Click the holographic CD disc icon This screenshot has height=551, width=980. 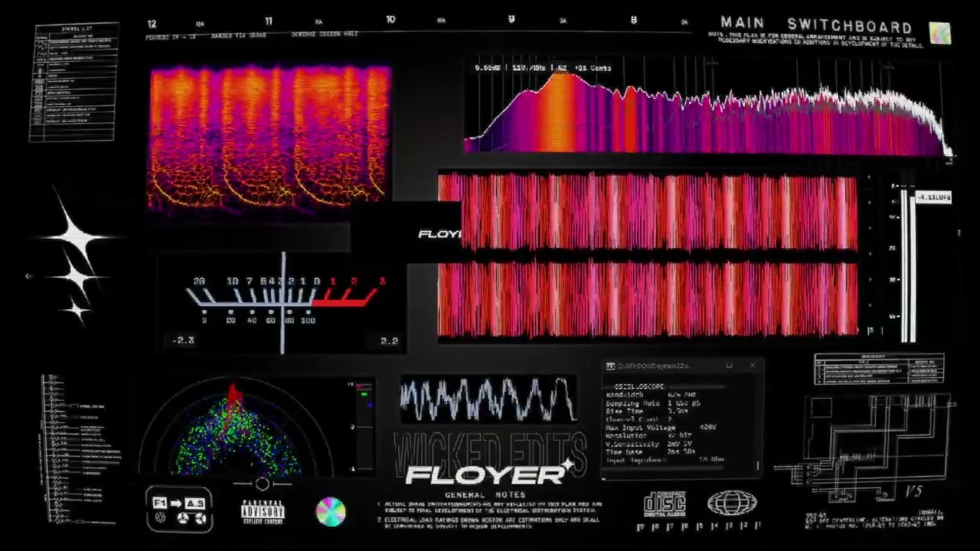pyautogui.click(x=331, y=512)
